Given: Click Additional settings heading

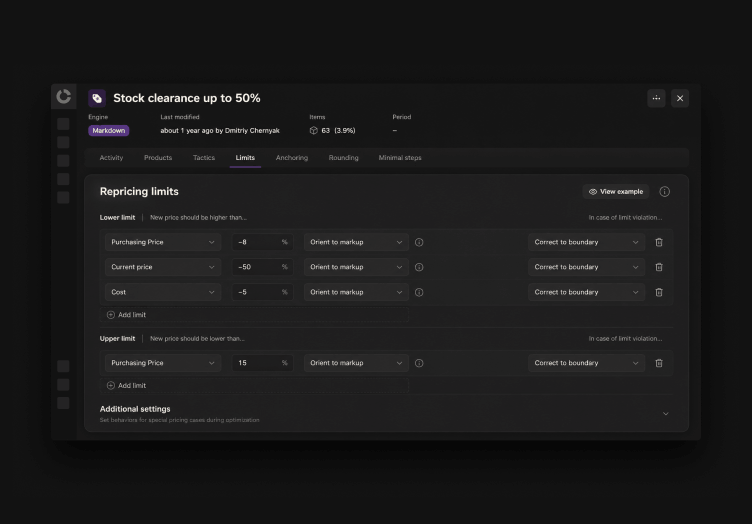Looking at the screenshot, I should point(135,409).
